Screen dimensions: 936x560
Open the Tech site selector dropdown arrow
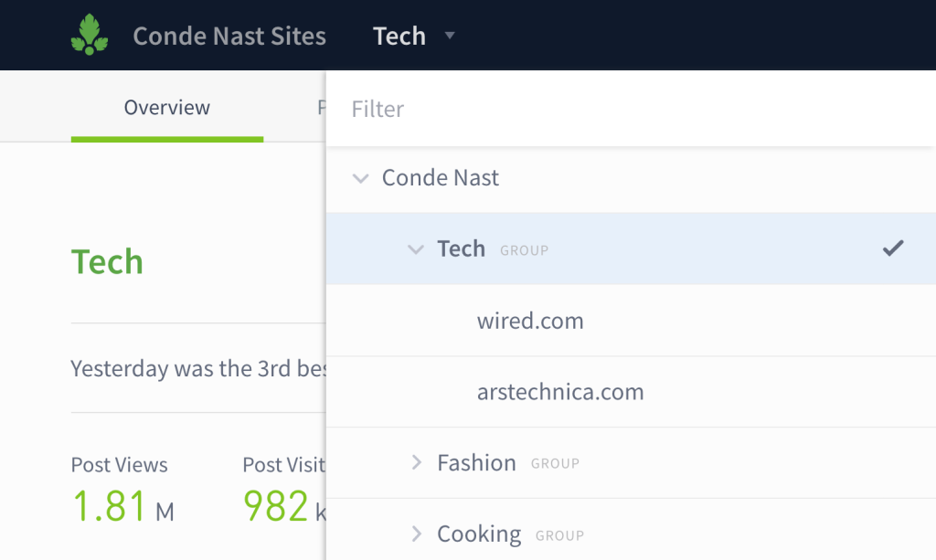tap(450, 36)
